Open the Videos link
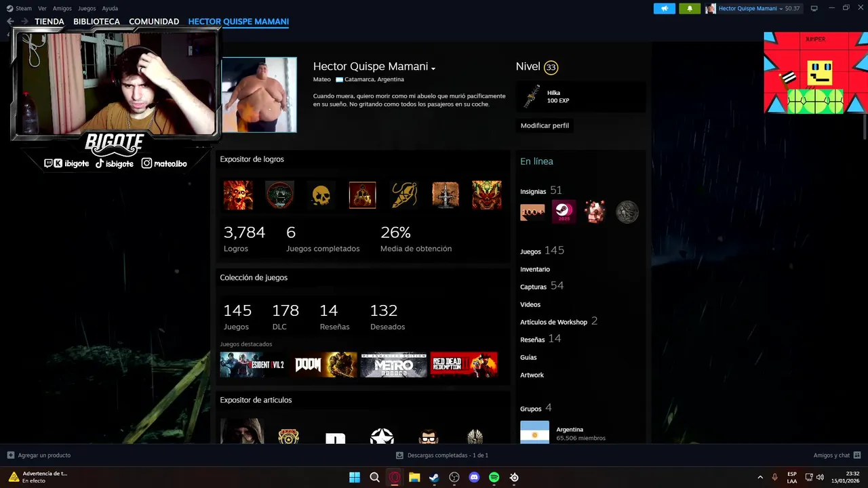 (x=530, y=304)
